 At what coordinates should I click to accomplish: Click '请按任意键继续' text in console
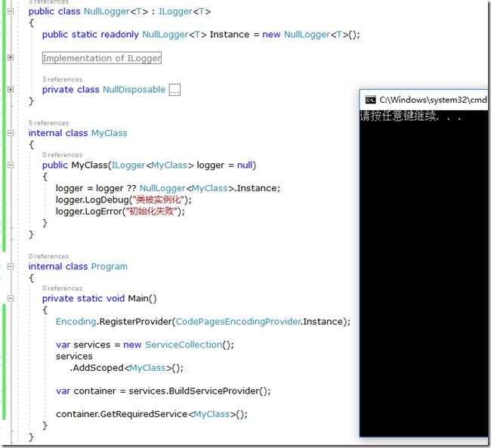click(x=398, y=116)
